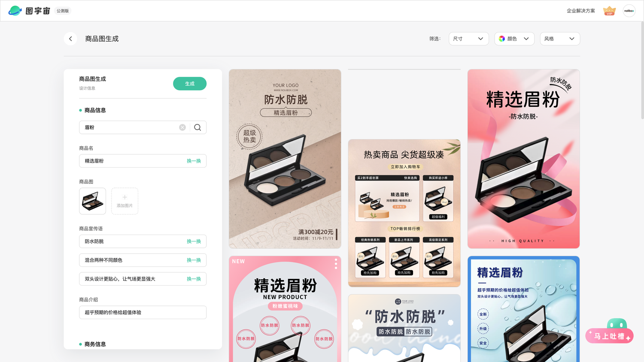Select the pink ribbon 精选眉粉 HIGH QUALITY template

pos(524,159)
